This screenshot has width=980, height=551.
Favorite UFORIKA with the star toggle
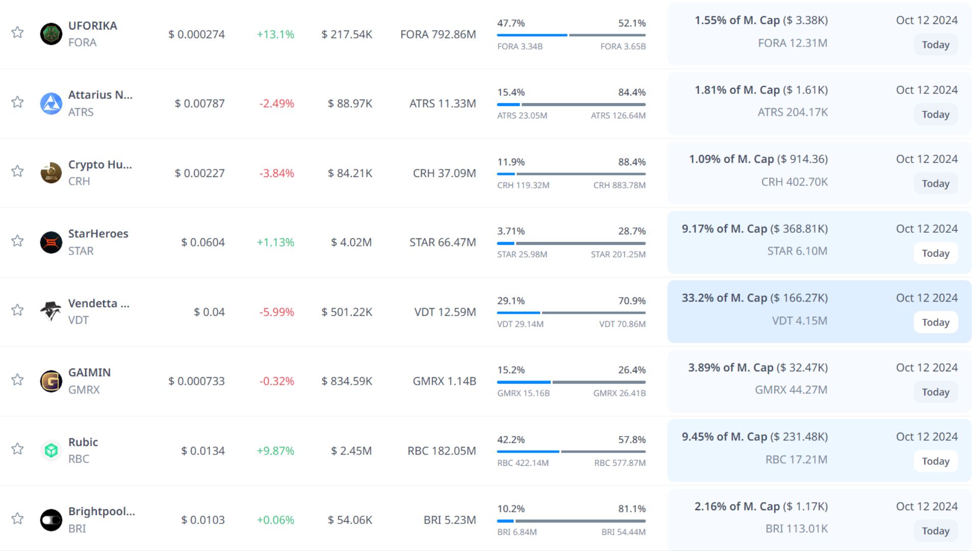click(x=17, y=33)
